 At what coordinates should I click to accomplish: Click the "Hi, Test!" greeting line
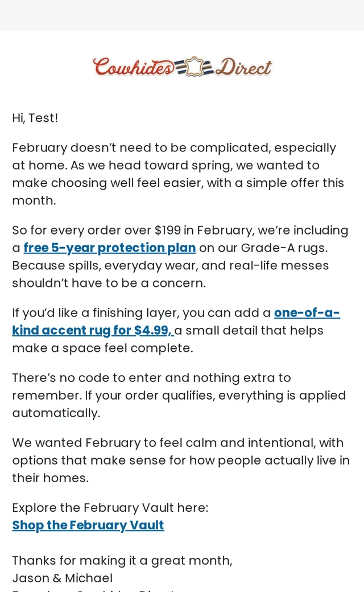coord(35,118)
